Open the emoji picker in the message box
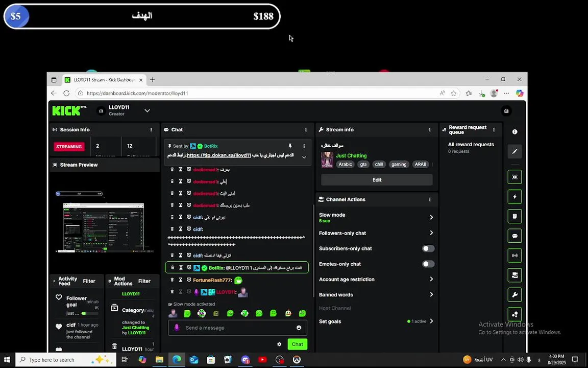This screenshot has width=588, height=368. tap(299, 328)
